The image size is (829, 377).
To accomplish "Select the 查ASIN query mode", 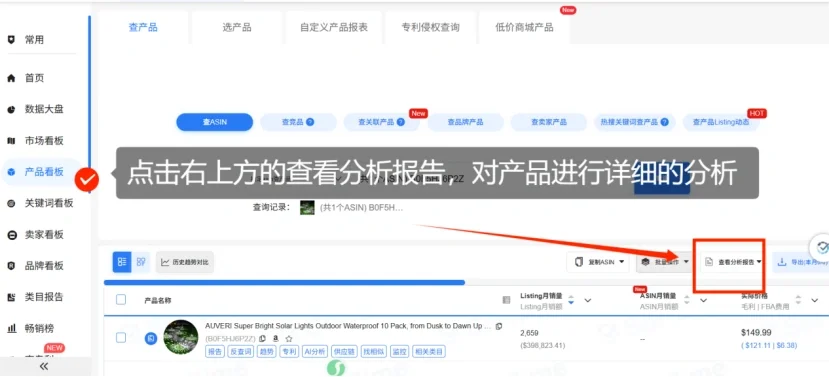I will point(215,122).
